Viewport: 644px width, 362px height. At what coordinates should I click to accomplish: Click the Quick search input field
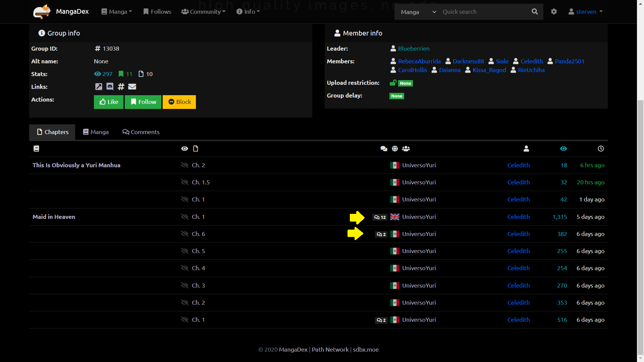(x=483, y=12)
